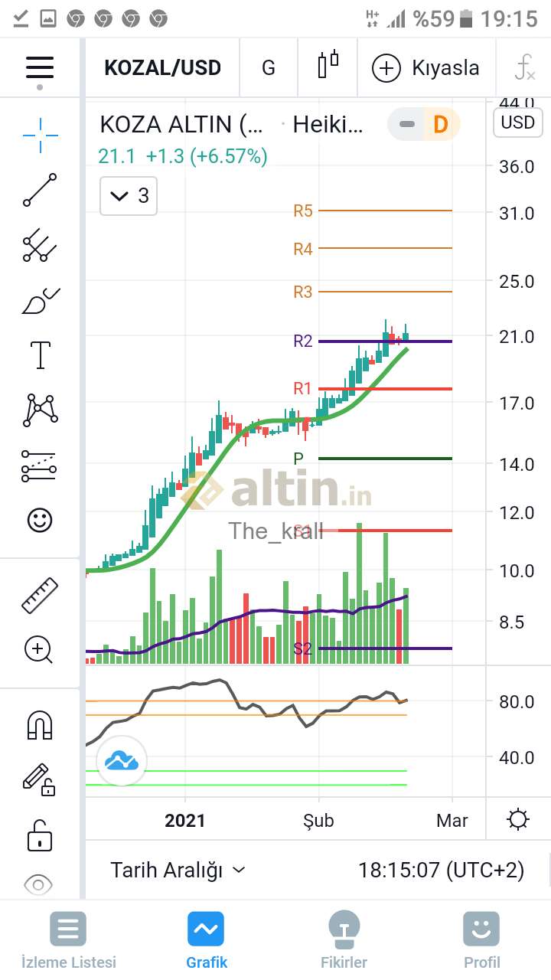The height and width of the screenshot is (980, 551).
Task: Select the crosshair cursor tool
Action: (40, 136)
